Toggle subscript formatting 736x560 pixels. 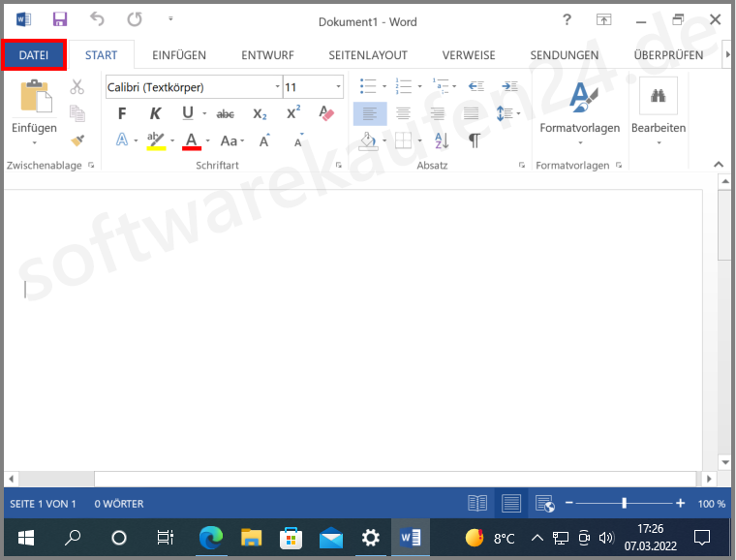click(260, 114)
